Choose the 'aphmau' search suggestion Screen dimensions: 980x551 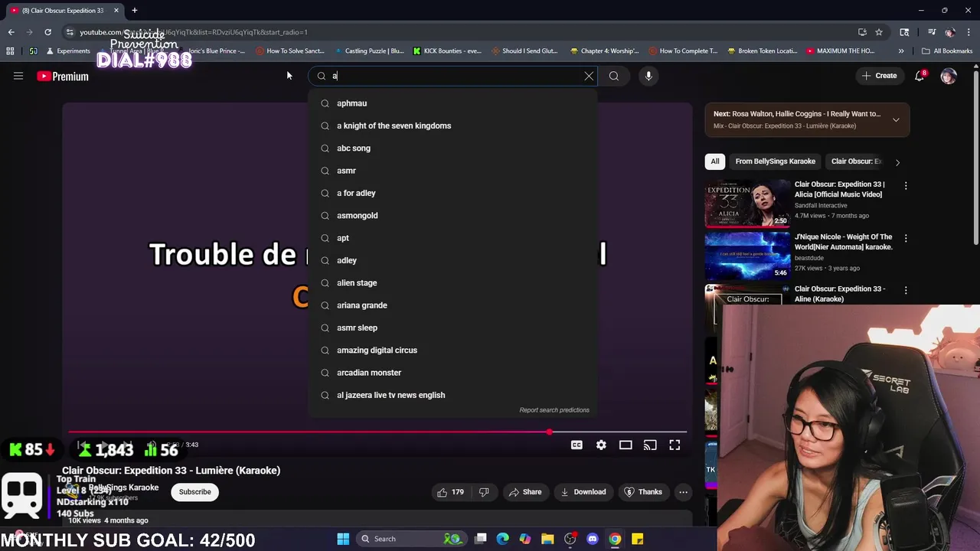click(452, 103)
